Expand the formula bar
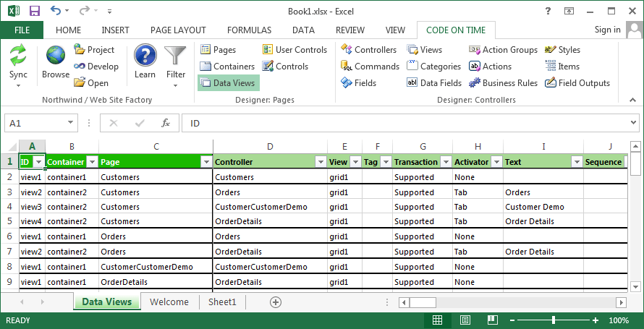This screenshot has width=644, height=329. (x=634, y=123)
